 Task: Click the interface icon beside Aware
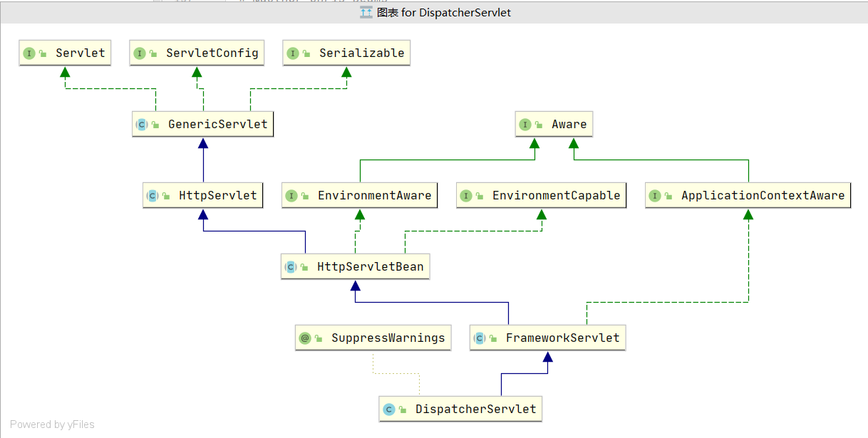525,123
